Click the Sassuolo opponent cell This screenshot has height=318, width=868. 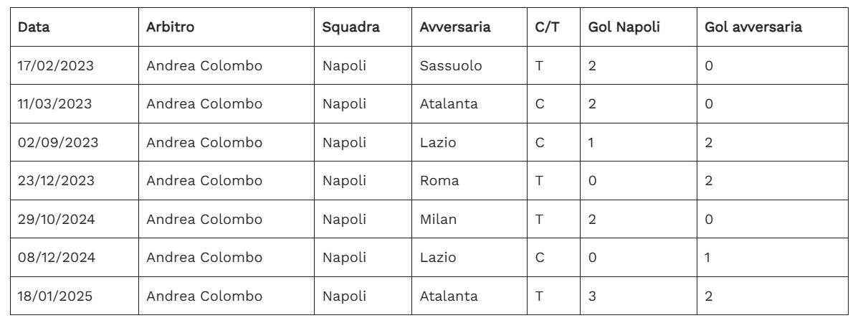coord(451,66)
